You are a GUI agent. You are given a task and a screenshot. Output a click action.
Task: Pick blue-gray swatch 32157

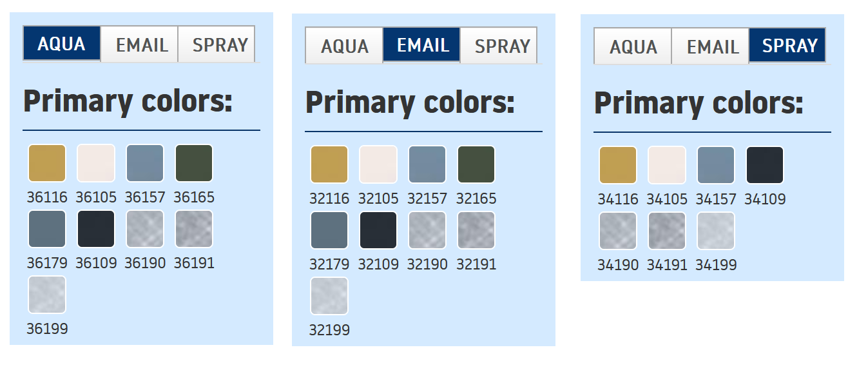427,164
